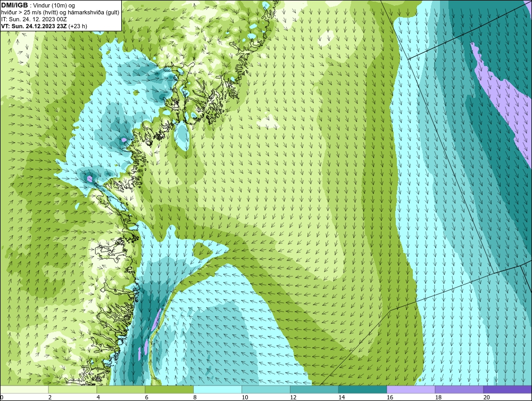Click the legend label '6'
Screen dimensions: 532x401
click(147, 397)
